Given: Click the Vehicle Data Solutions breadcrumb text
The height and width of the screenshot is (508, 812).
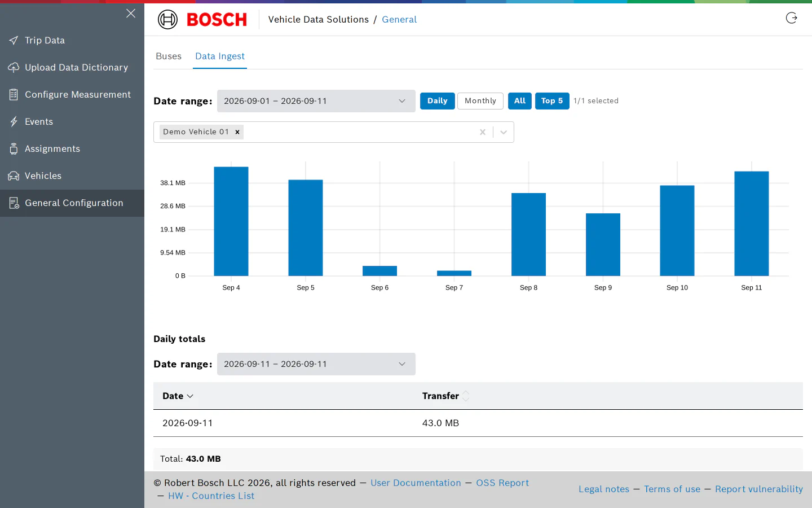Looking at the screenshot, I should click(319, 20).
